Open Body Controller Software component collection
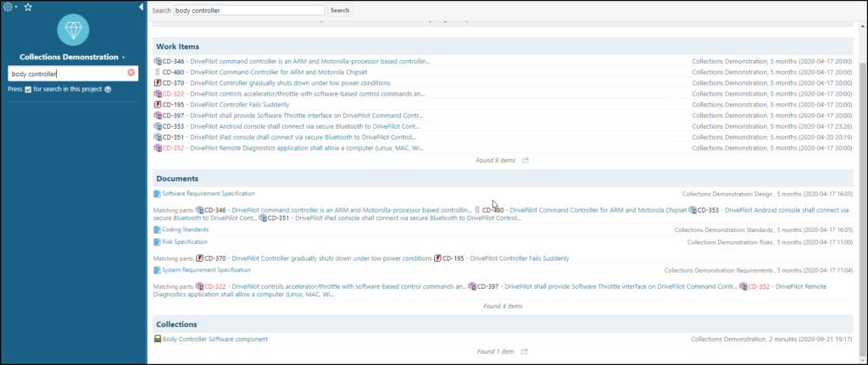868x365 pixels. [215, 339]
